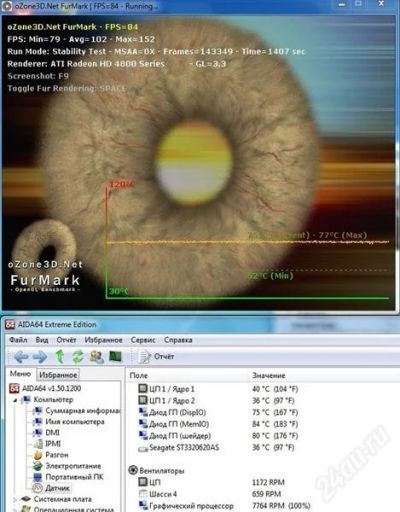Maximize the FurMark window
400x512 pixels.
point(358,4)
